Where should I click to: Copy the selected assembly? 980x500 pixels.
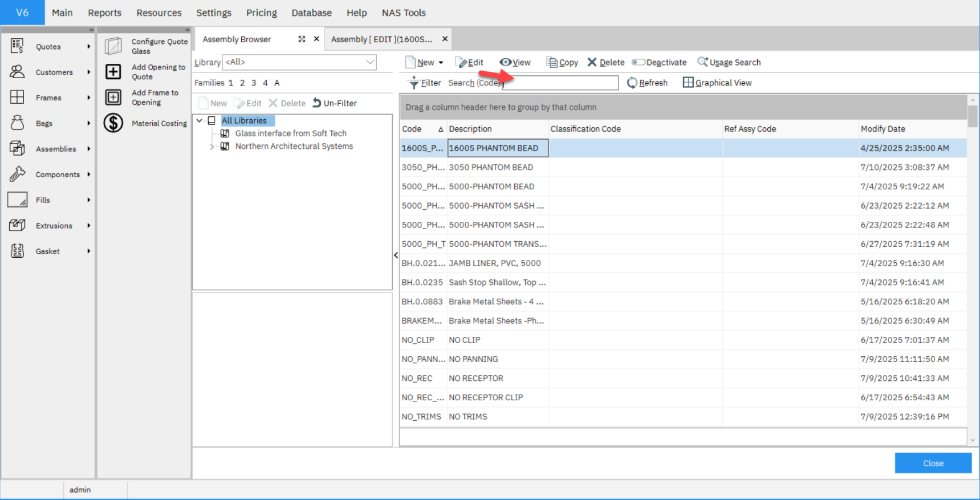[x=562, y=62]
